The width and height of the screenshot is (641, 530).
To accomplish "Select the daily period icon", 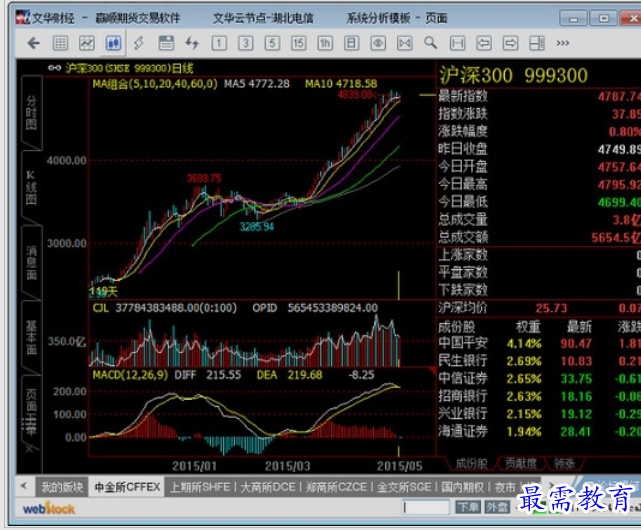I will click(352, 43).
